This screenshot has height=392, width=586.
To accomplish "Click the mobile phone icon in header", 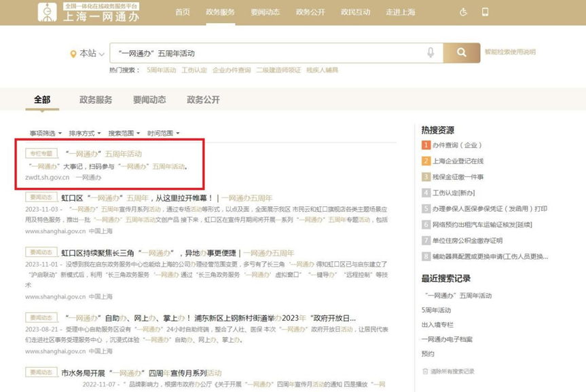I will click(485, 12).
